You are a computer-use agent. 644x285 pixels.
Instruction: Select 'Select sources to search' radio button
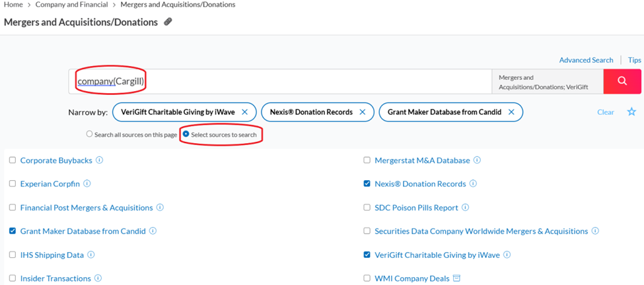pos(186,134)
